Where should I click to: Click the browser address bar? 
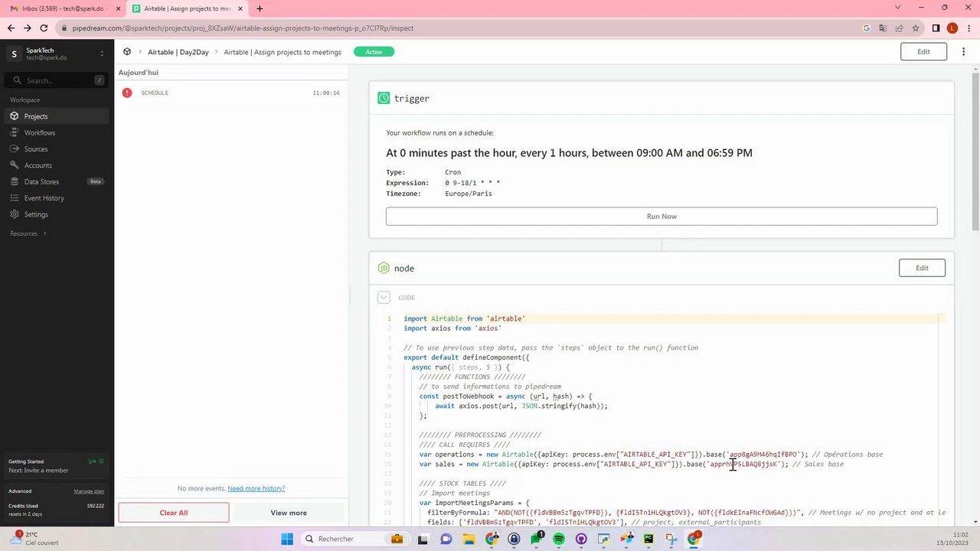(459, 28)
